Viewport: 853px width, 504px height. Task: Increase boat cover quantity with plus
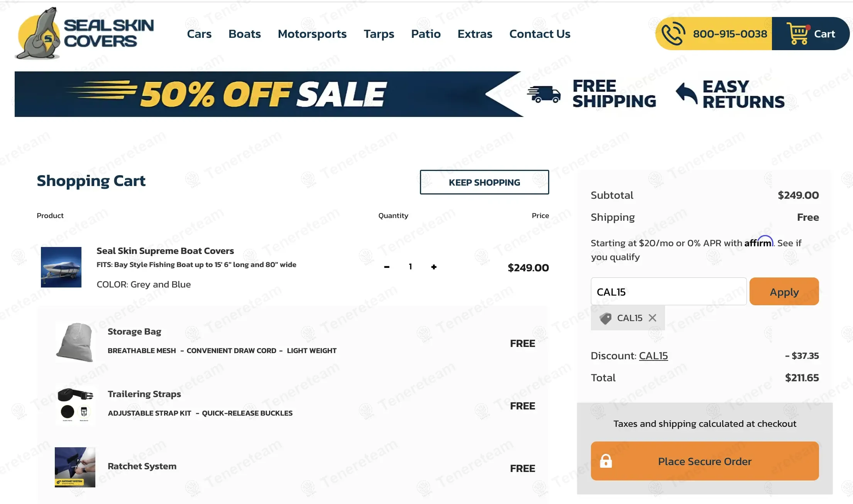pyautogui.click(x=434, y=267)
